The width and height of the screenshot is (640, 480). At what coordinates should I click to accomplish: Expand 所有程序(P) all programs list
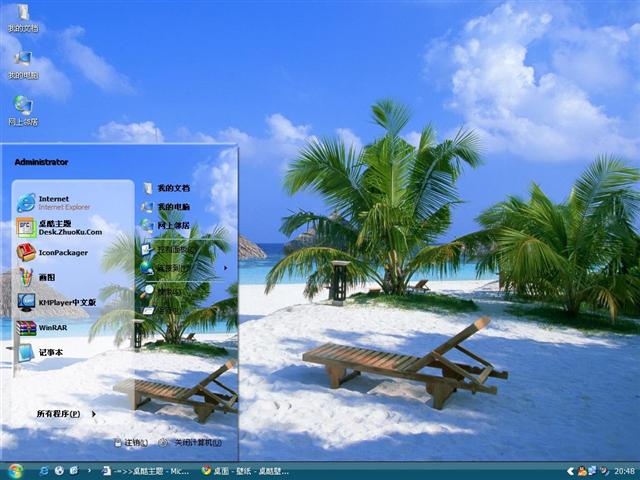[66, 414]
